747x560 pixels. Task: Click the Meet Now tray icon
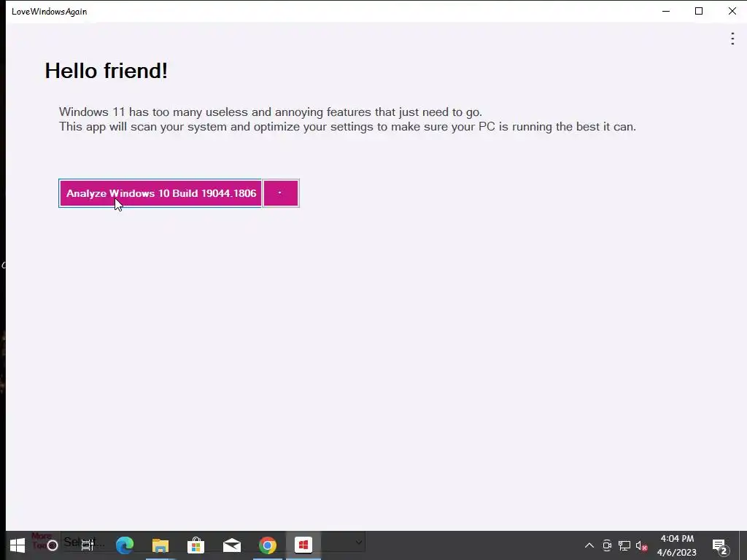pos(607,545)
